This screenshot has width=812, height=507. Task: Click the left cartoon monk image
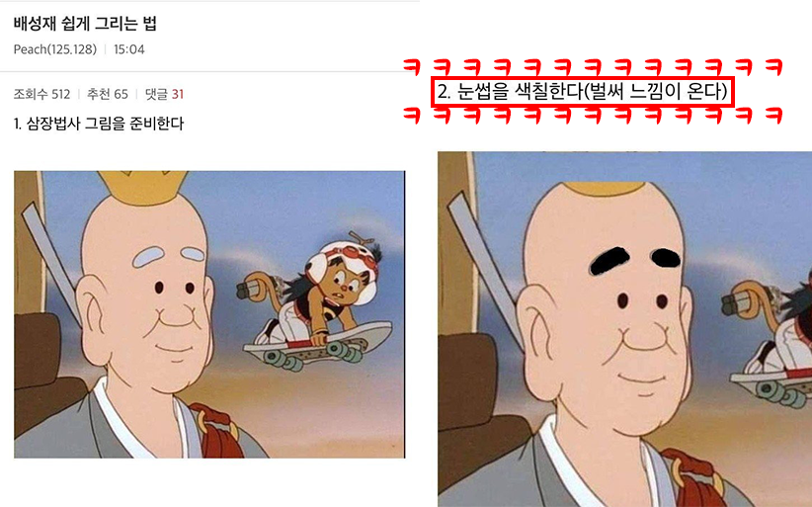pyautogui.click(x=209, y=314)
